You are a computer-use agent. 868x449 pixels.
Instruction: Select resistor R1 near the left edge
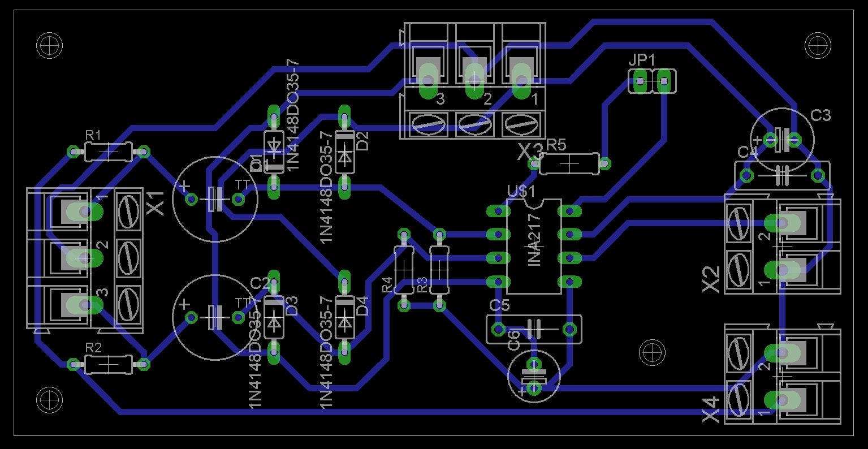pyautogui.click(x=107, y=151)
